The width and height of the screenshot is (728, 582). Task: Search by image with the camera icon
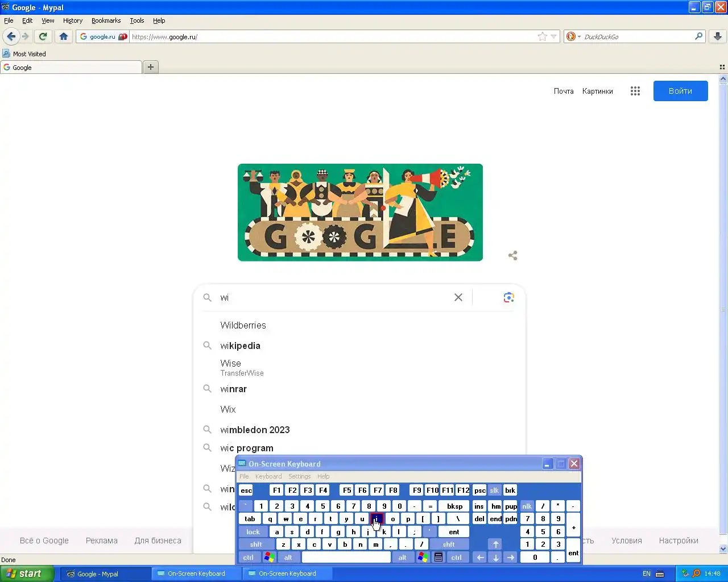[x=508, y=297]
